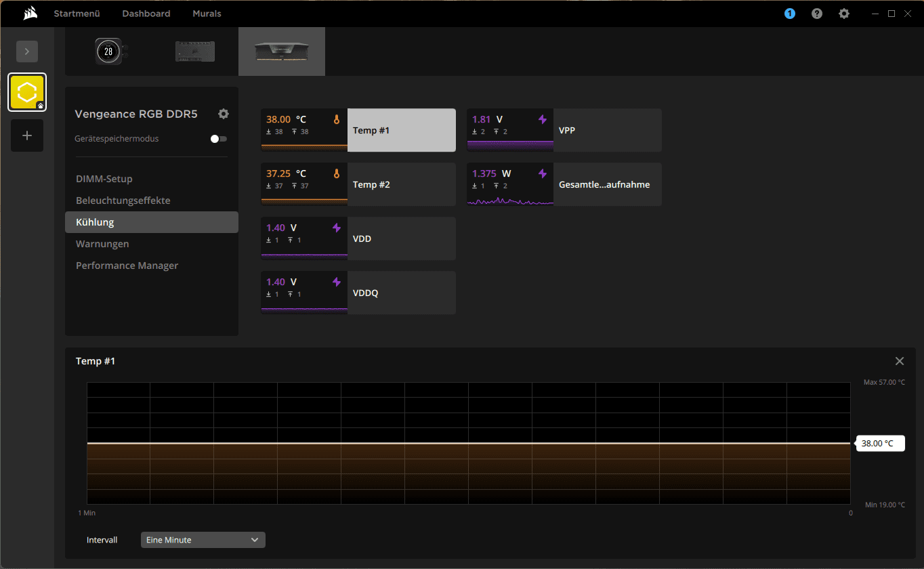Click the 37.25 °C reading
Image resolution: width=924 pixels, height=569 pixels.
click(x=287, y=173)
